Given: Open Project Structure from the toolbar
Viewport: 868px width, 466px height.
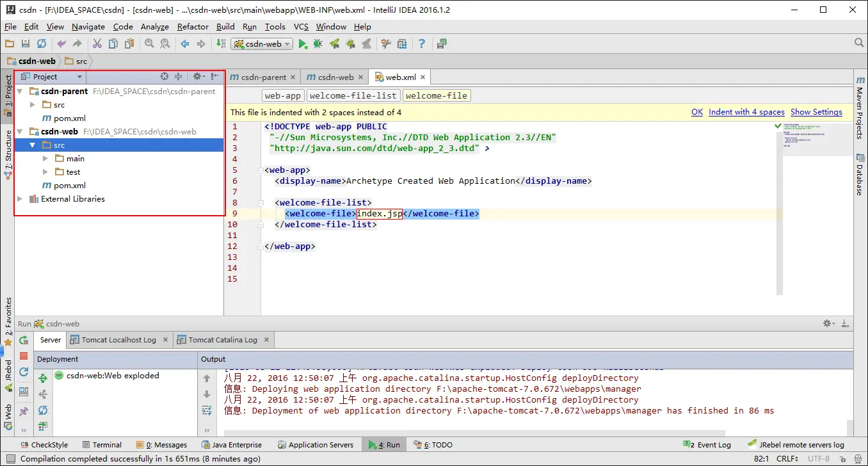Looking at the screenshot, I should (402, 44).
